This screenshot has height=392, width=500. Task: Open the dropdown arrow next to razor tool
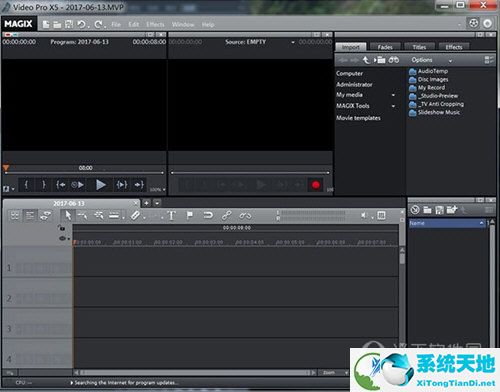pyautogui.click(x=144, y=218)
